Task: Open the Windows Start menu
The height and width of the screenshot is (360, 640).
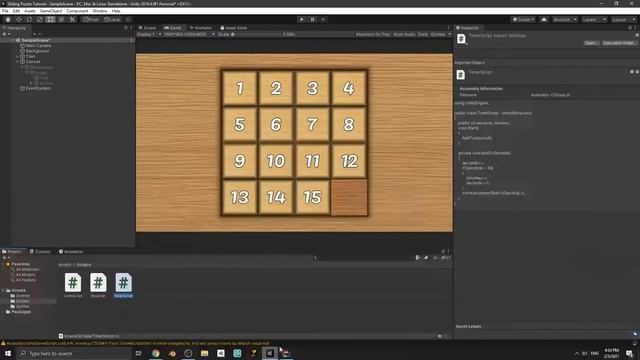Action: 7,353
